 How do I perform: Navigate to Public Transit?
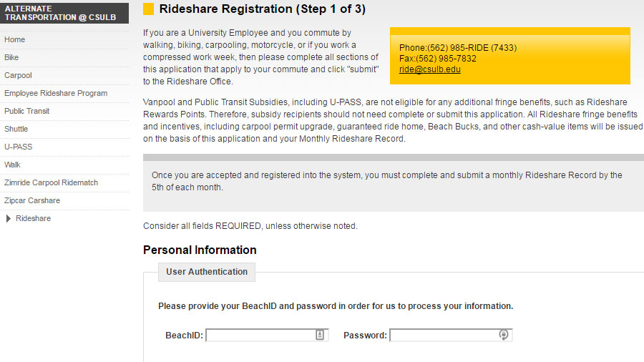click(27, 112)
